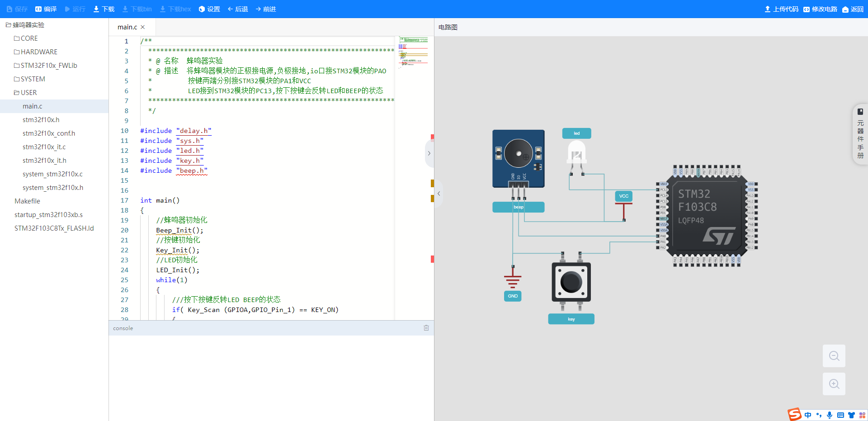The height and width of the screenshot is (421, 868).
Task: Open stm32f10x.h file
Action: (41, 120)
